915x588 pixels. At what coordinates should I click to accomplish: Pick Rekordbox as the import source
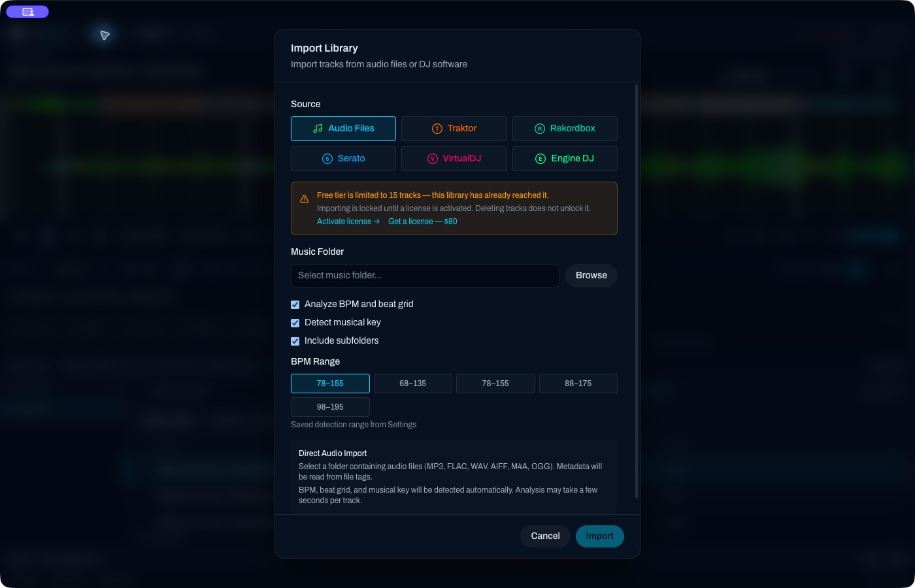coord(565,129)
